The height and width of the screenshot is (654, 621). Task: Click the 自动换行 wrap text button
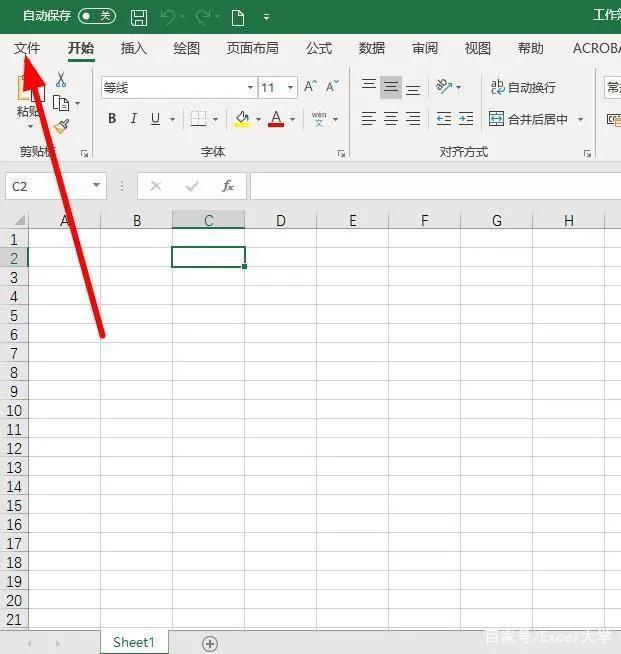(x=523, y=87)
